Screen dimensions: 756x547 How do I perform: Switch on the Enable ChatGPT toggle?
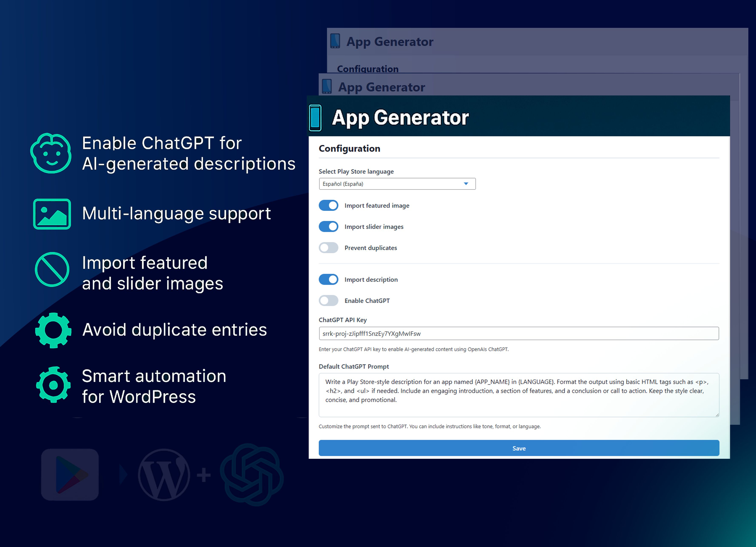(328, 301)
